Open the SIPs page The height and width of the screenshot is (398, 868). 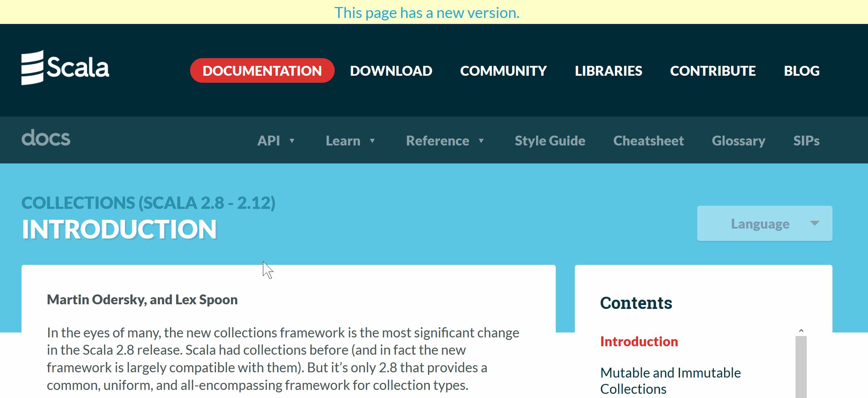point(806,141)
